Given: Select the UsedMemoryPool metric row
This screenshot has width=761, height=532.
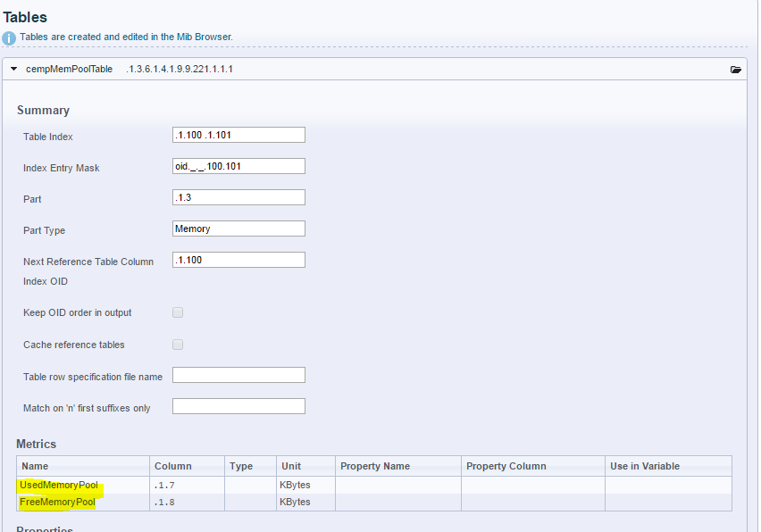Looking at the screenshot, I should point(373,485).
